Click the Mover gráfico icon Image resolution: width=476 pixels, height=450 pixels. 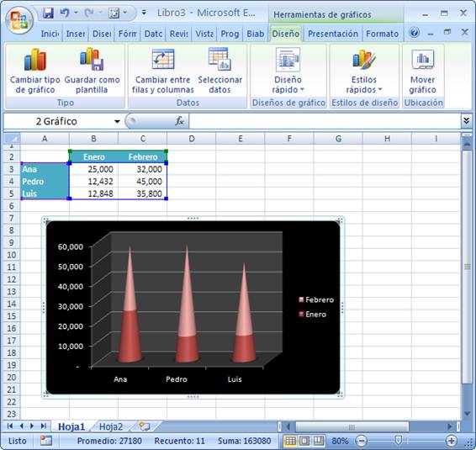point(423,60)
